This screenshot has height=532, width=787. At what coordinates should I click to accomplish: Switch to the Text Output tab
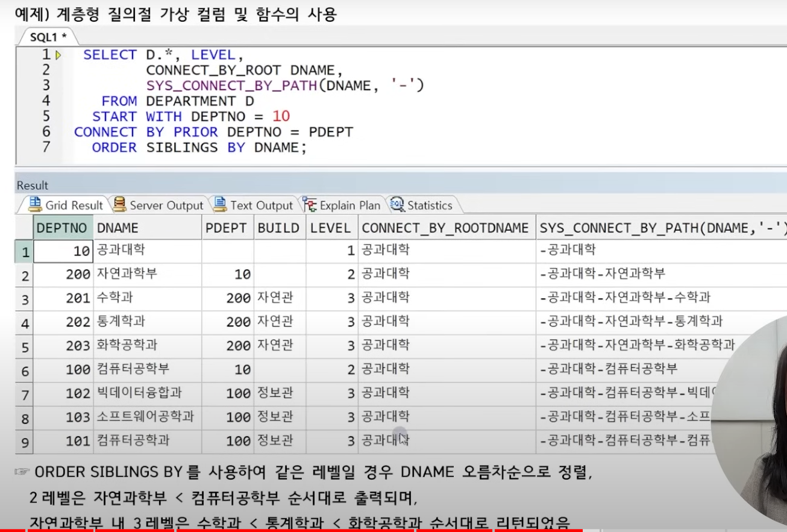point(253,205)
